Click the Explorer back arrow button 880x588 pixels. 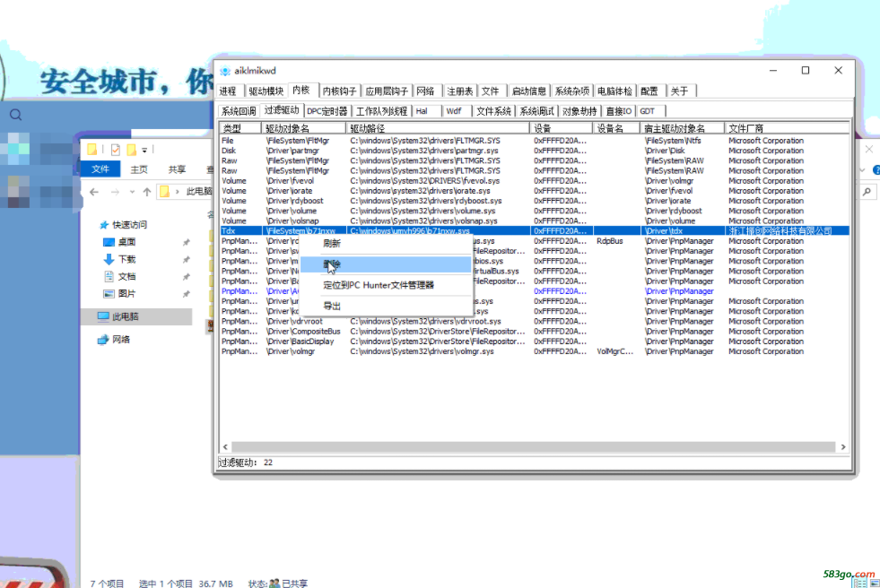[94, 192]
